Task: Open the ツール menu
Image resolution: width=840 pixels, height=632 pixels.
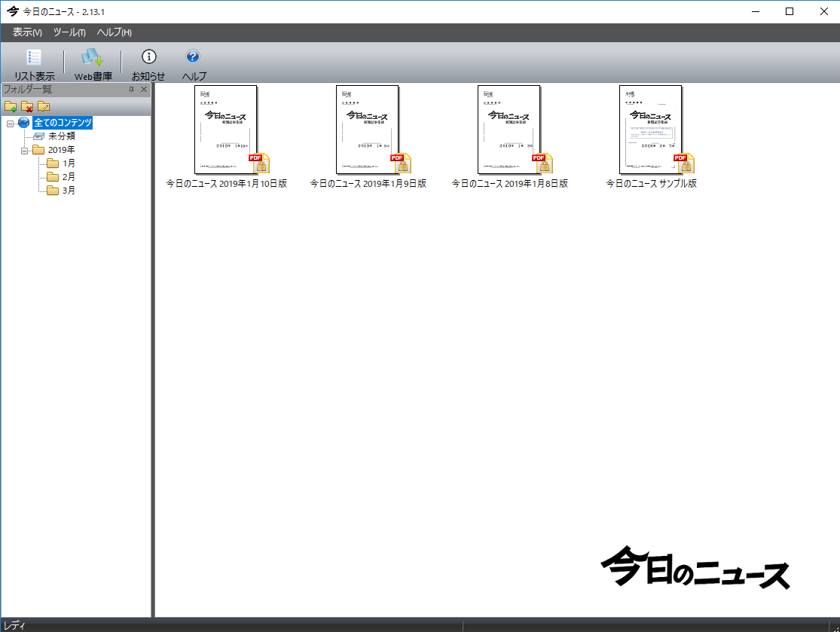Action: (x=69, y=32)
